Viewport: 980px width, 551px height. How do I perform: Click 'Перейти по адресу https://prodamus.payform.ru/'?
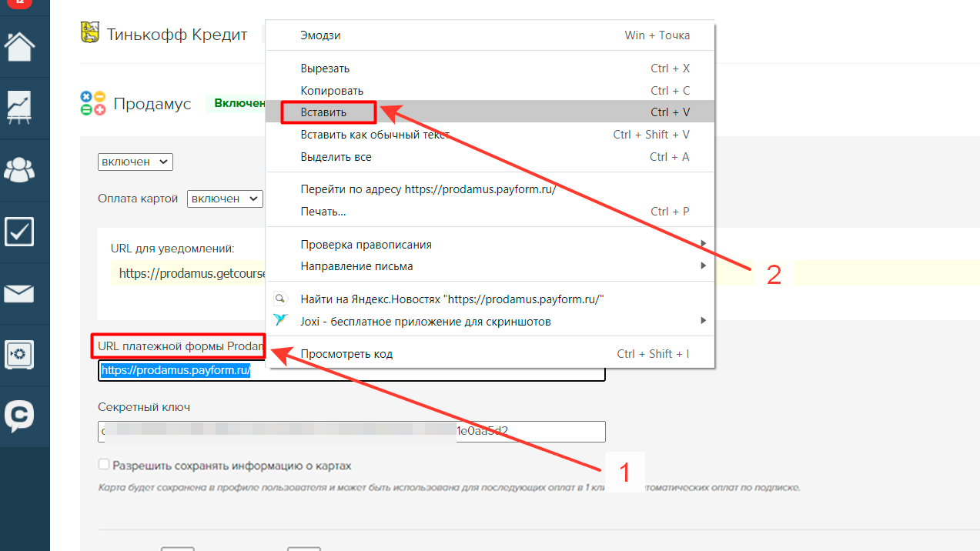[x=428, y=189]
